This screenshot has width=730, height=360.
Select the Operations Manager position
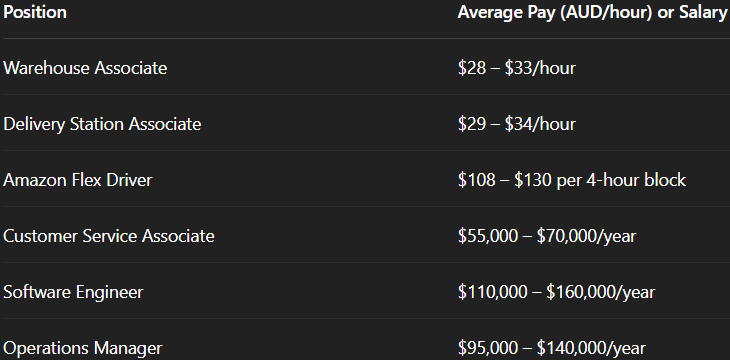coord(83,348)
